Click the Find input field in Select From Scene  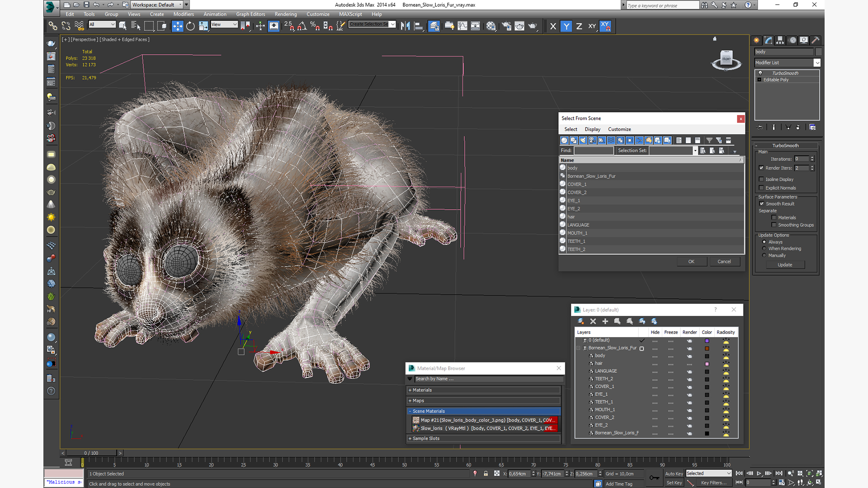click(594, 150)
